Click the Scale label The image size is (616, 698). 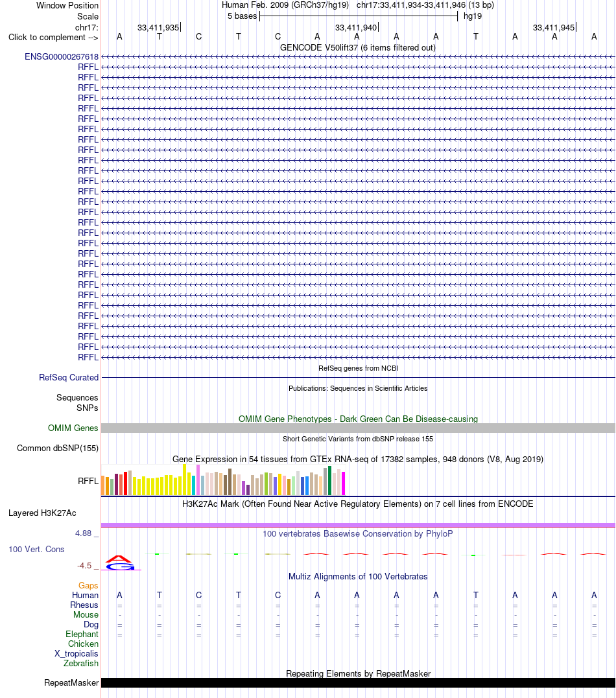pos(88,16)
